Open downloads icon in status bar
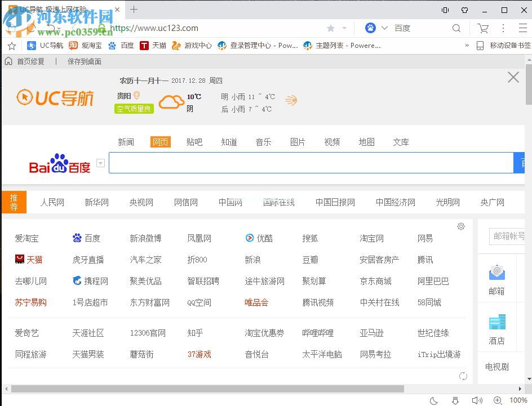Image resolution: width=532 pixels, height=406 pixels. [x=455, y=400]
